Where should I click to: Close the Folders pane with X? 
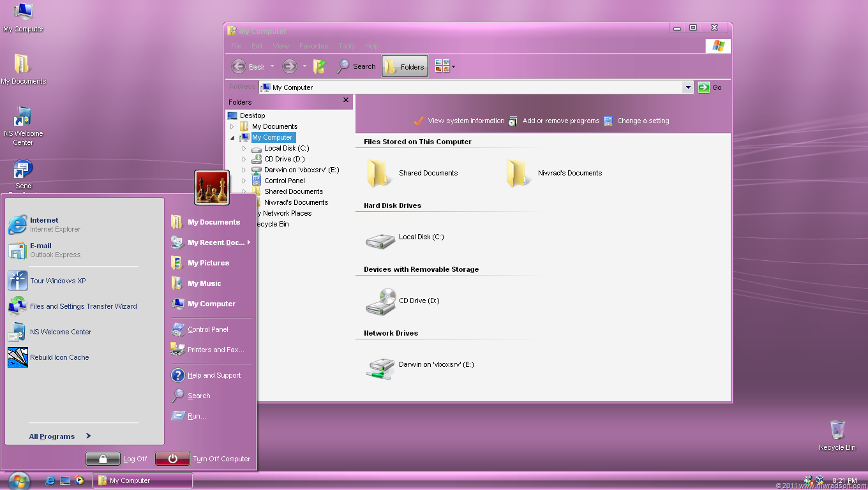(x=346, y=100)
